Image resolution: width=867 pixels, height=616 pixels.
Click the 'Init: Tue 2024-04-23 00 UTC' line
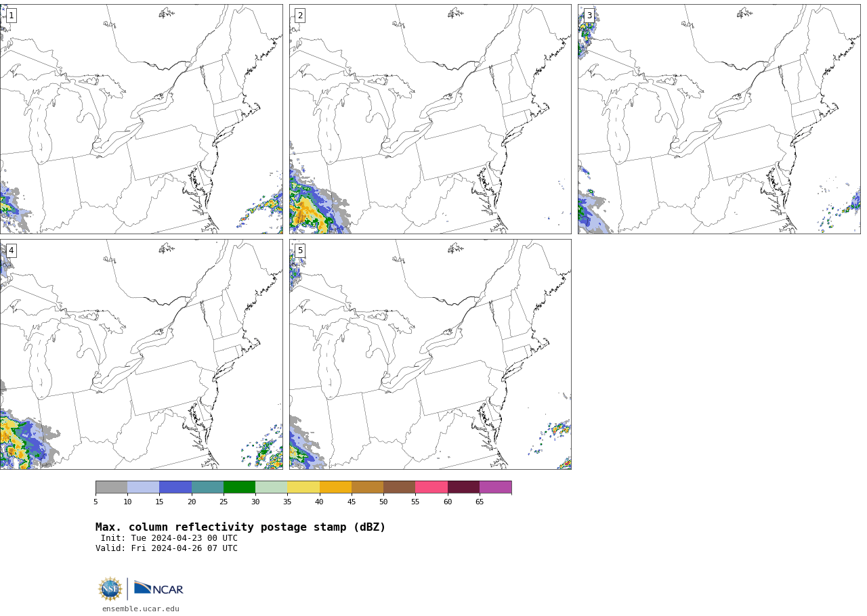pos(169,538)
